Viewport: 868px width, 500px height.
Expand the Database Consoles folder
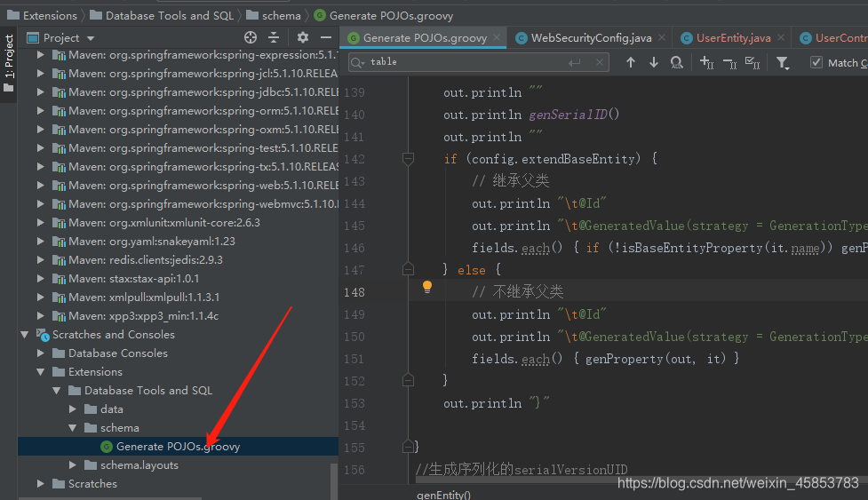[40, 353]
